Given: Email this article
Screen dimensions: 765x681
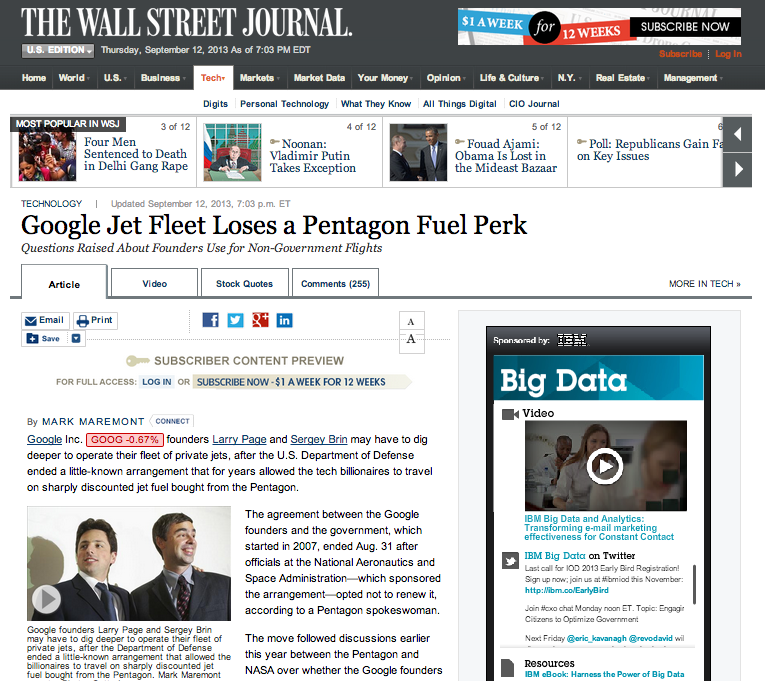Looking at the screenshot, I should (44, 321).
